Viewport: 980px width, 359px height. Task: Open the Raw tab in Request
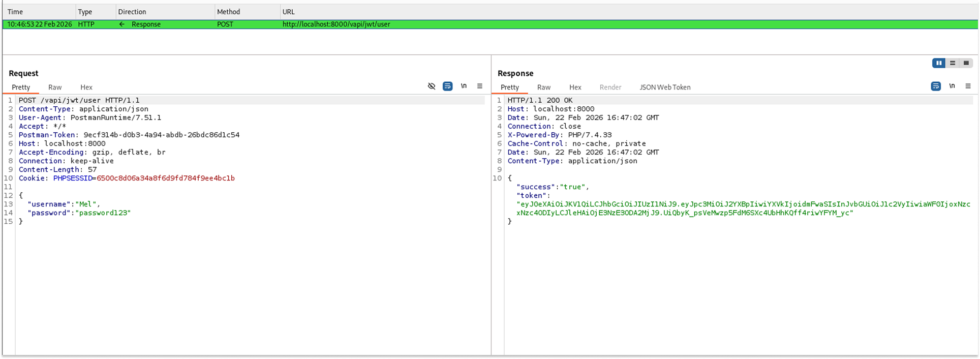pos(55,87)
